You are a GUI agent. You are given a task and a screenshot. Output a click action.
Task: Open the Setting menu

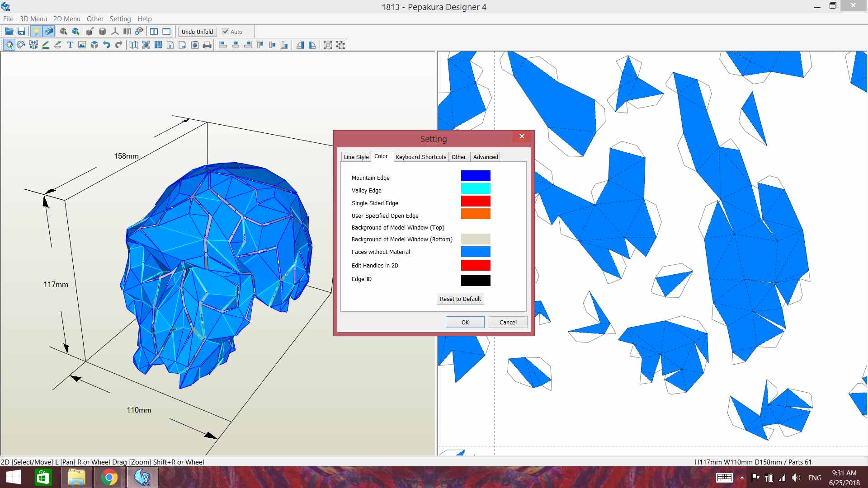pos(120,19)
